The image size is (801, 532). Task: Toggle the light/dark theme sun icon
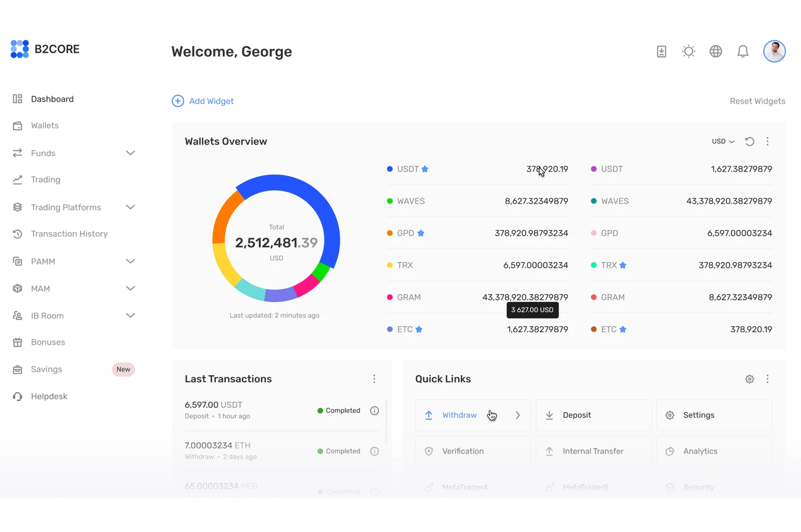[x=688, y=52]
